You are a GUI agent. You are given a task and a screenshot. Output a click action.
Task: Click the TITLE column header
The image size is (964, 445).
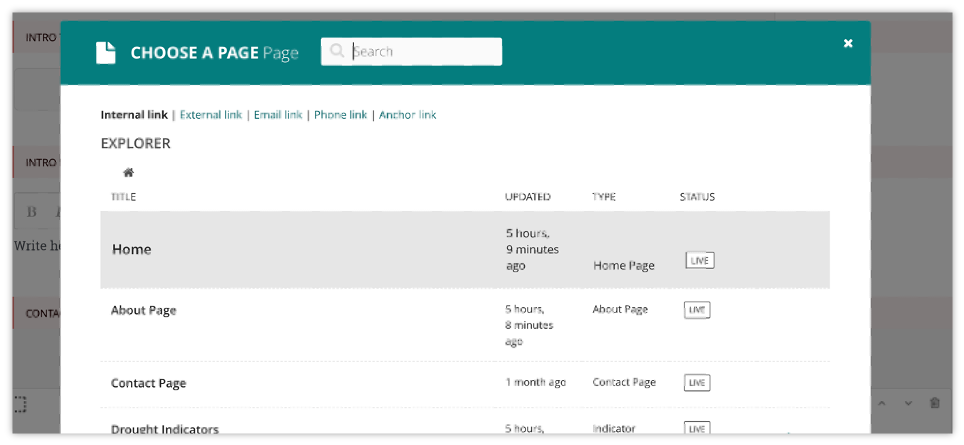tap(124, 197)
